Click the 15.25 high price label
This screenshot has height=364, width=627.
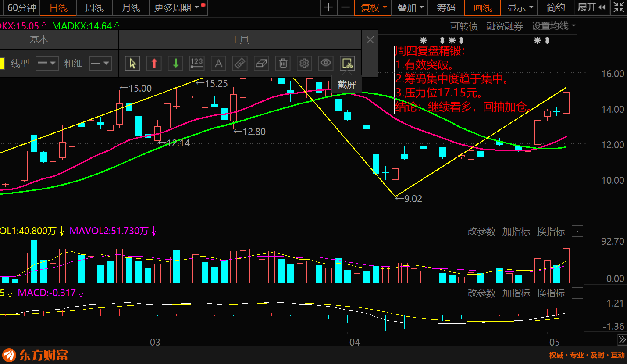pos(212,83)
